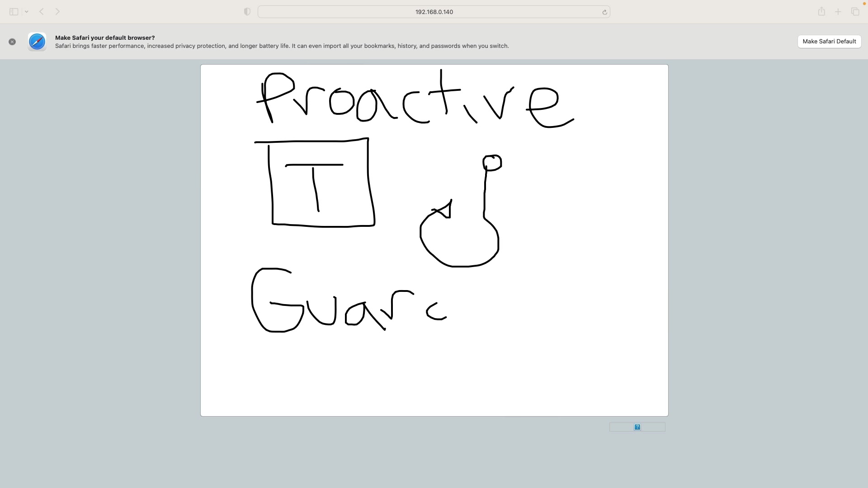Open the privacy report shield icon
The height and width of the screenshot is (488, 868).
[247, 12]
